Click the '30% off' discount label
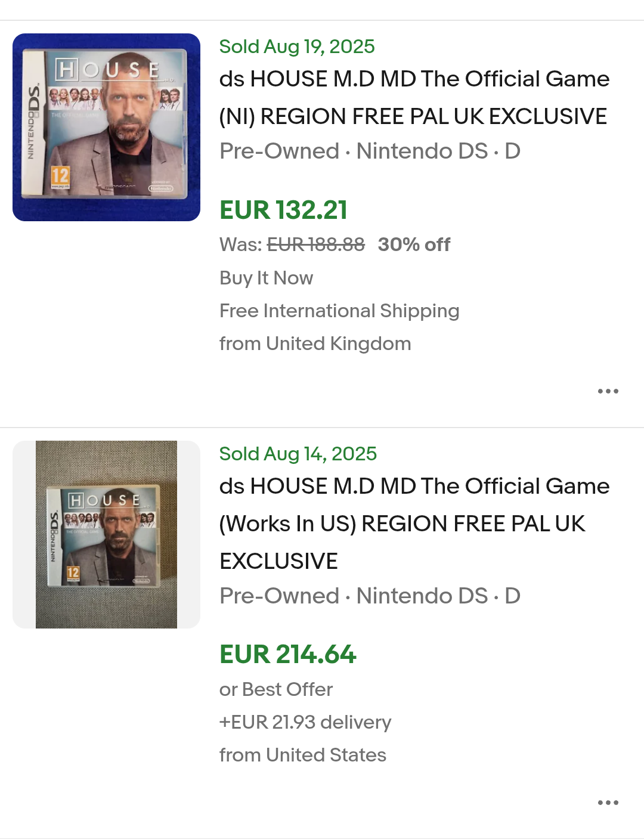 pyautogui.click(x=414, y=244)
